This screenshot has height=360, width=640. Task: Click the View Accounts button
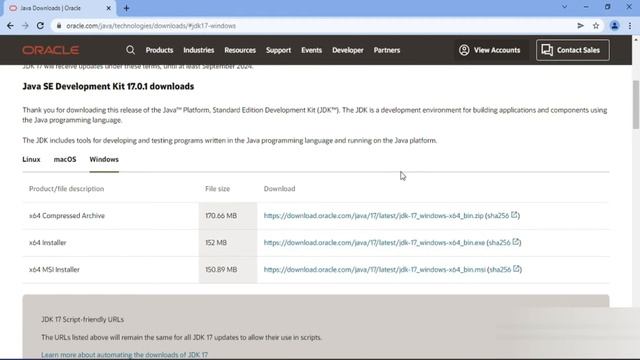coord(490,50)
